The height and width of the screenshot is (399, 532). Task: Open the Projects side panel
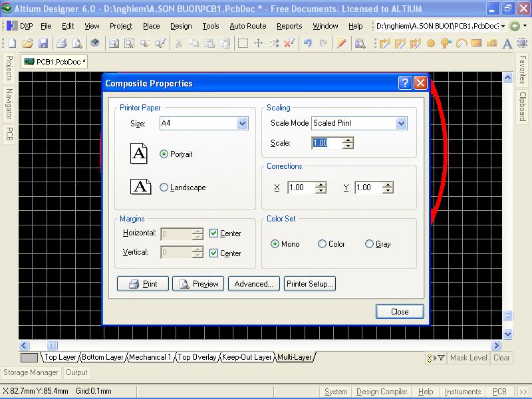(x=9, y=68)
